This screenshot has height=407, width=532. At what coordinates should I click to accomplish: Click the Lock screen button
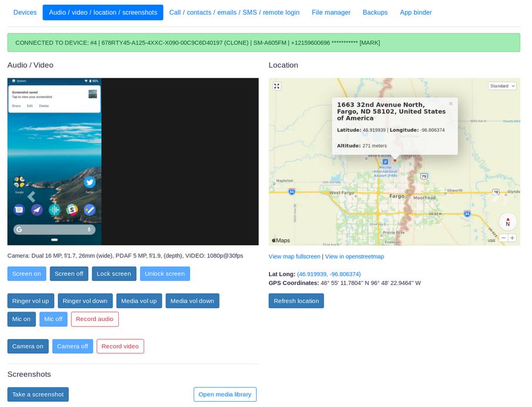pyautogui.click(x=114, y=274)
